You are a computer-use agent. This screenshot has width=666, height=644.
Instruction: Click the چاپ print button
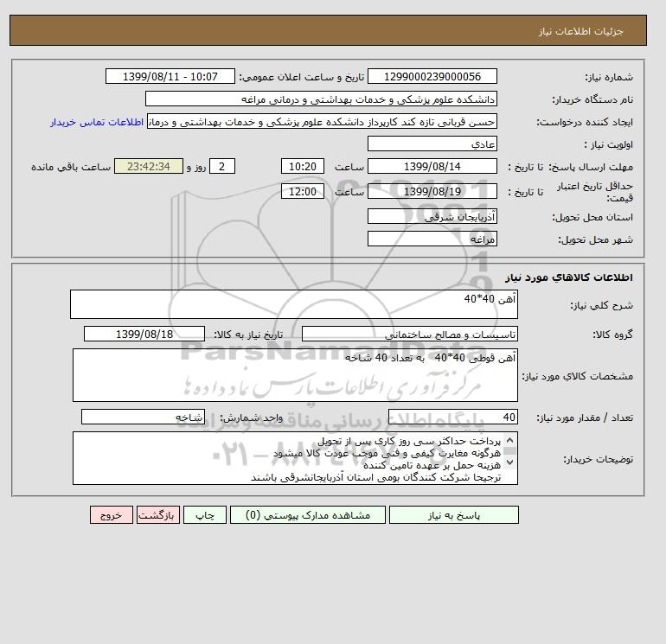(x=205, y=515)
